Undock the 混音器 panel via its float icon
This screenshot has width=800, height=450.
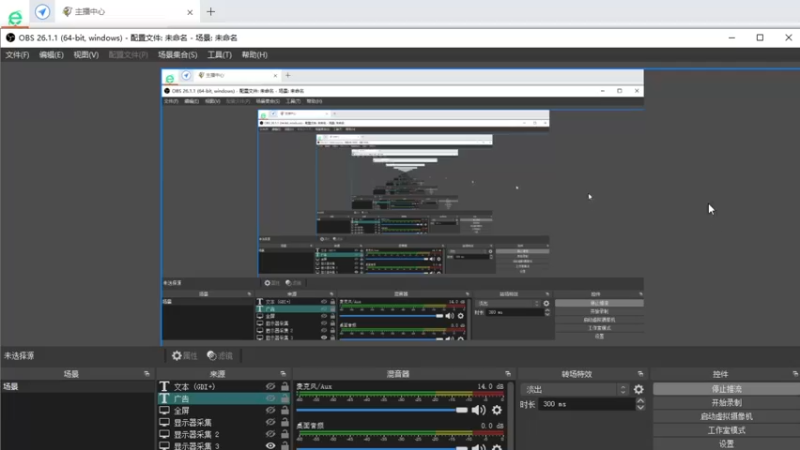tap(508, 373)
